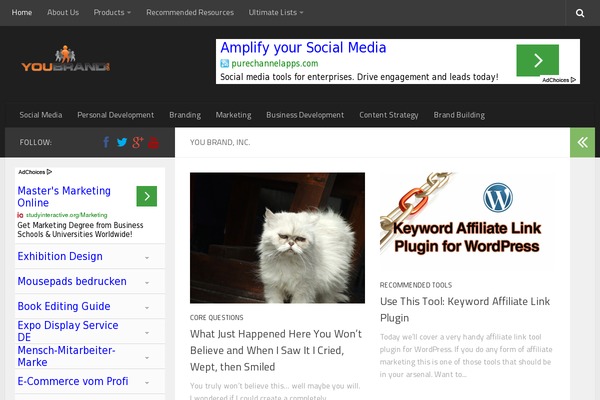
Task: Select the Branding category
Action: click(185, 115)
